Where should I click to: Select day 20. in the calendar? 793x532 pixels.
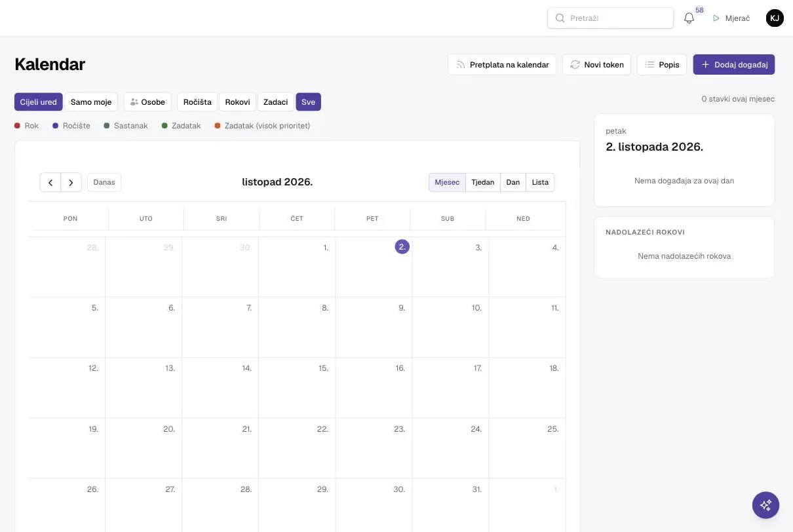[169, 429]
